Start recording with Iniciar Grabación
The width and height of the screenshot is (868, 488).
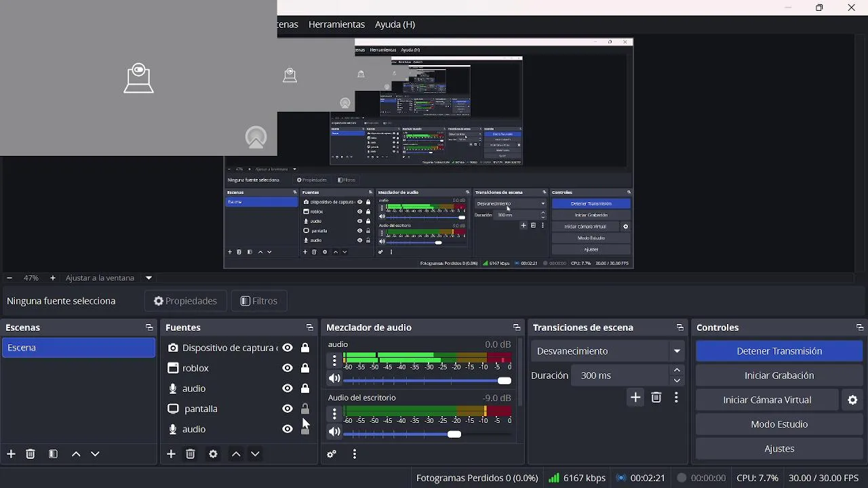[x=779, y=375]
